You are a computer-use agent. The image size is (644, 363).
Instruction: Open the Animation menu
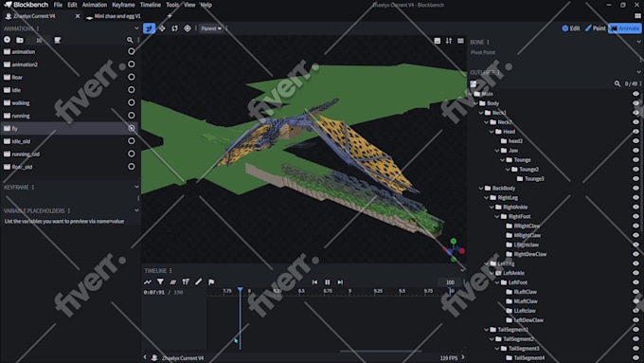[95, 5]
